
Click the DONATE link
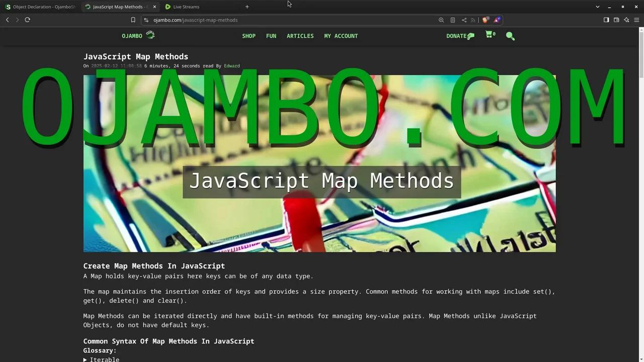460,36
